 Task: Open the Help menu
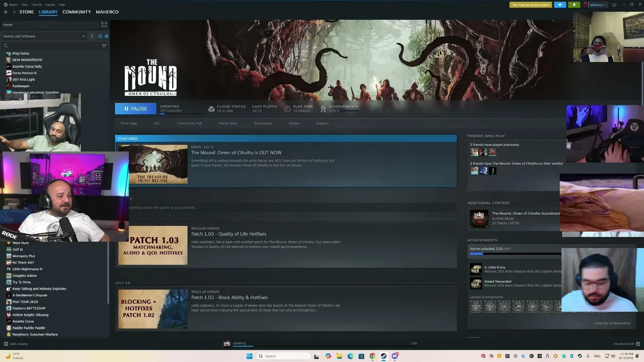(61, 5)
